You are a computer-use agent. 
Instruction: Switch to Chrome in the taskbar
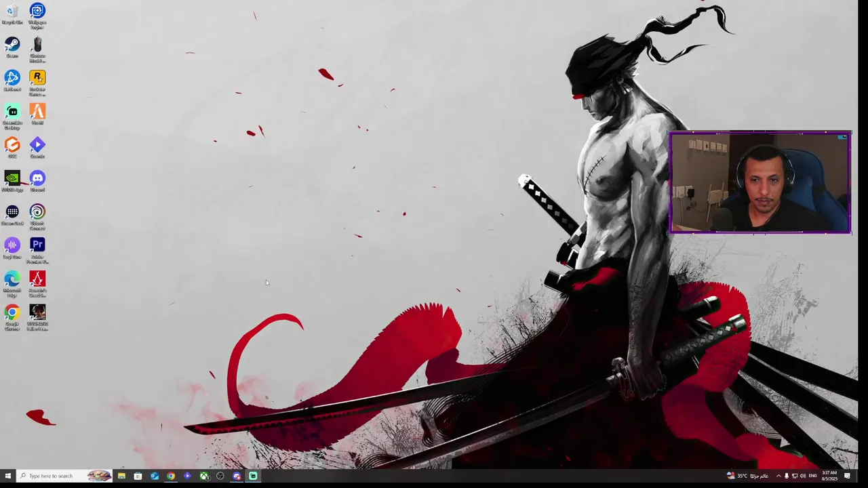[171, 476]
